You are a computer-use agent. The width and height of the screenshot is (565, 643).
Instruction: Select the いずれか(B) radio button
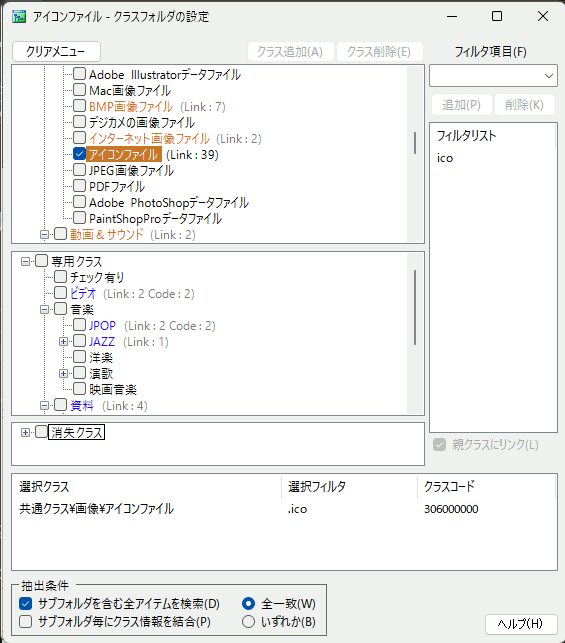(x=248, y=622)
